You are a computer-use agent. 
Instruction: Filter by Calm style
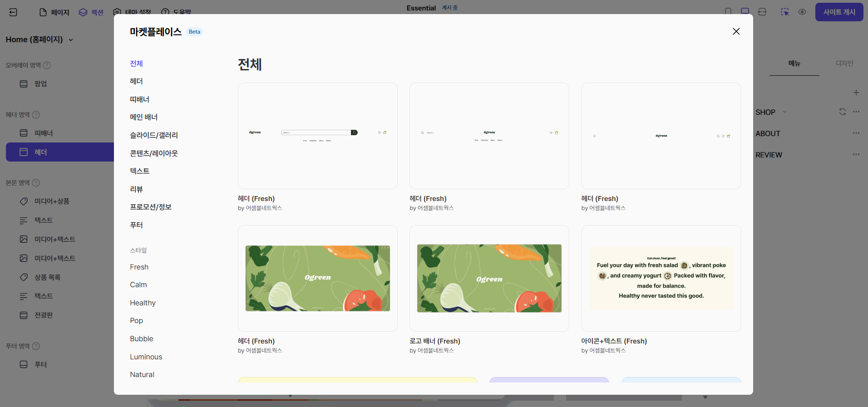138,285
